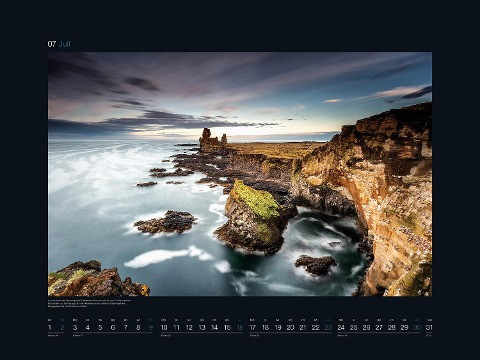Select Sunday 2 in the date strip

pos(62,327)
